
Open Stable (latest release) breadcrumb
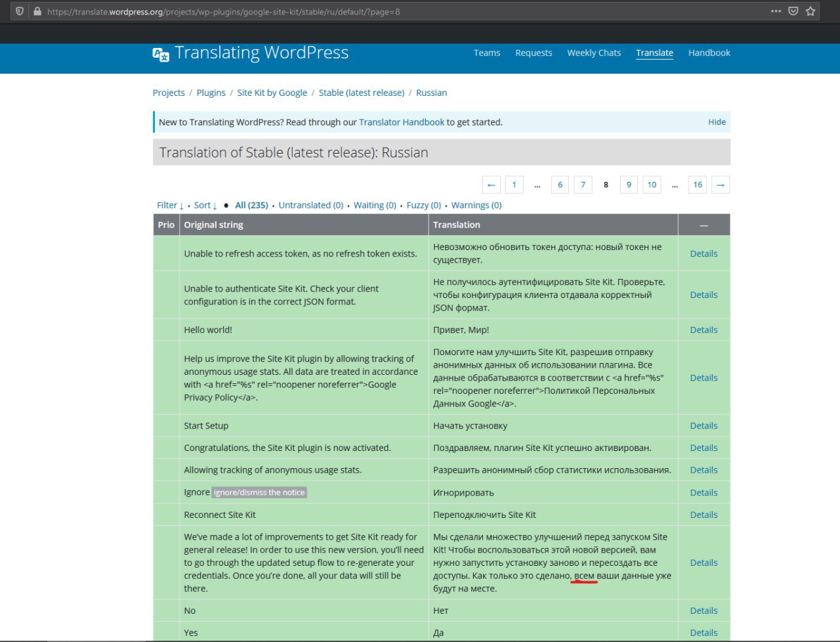[x=362, y=93]
